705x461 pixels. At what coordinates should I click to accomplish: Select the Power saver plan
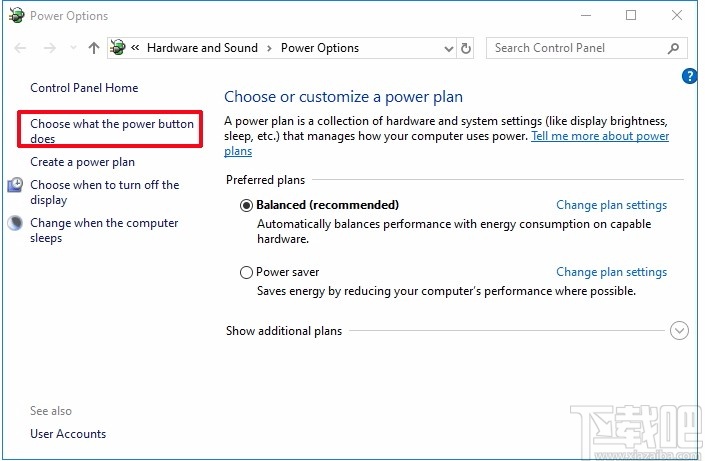(247, 272)
